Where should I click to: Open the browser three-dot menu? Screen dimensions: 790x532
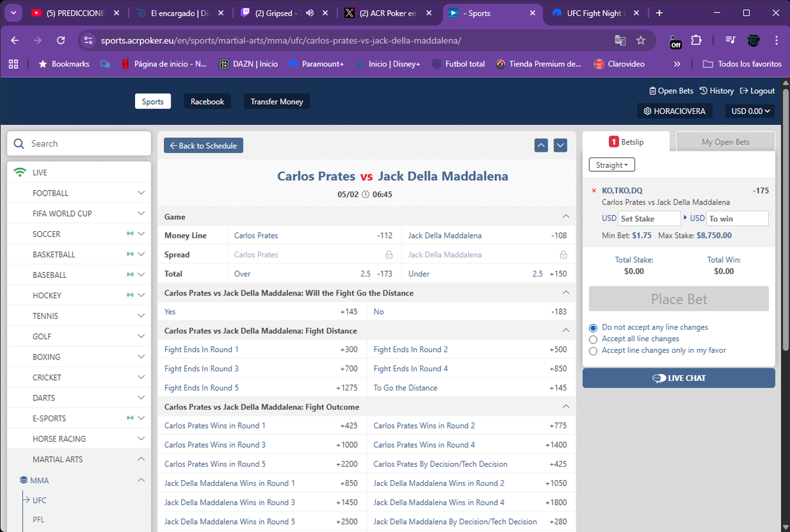(x=776, y=40)
